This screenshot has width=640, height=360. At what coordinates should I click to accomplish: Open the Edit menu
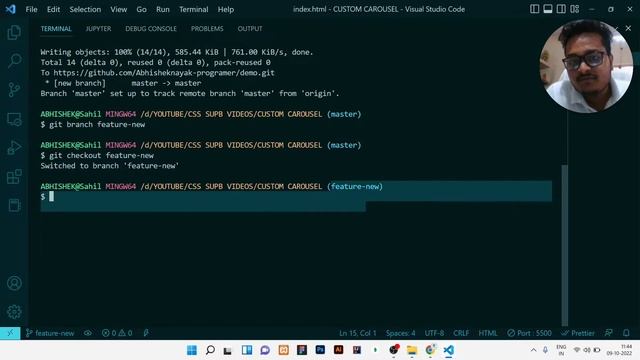[53, 9]
